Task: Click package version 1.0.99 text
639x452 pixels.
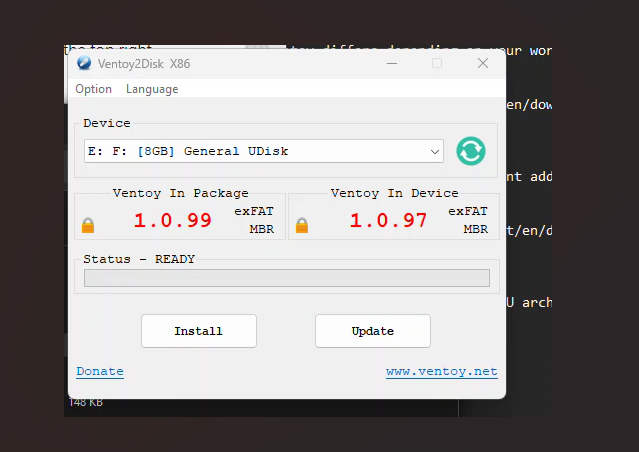Action: [173, 220]
